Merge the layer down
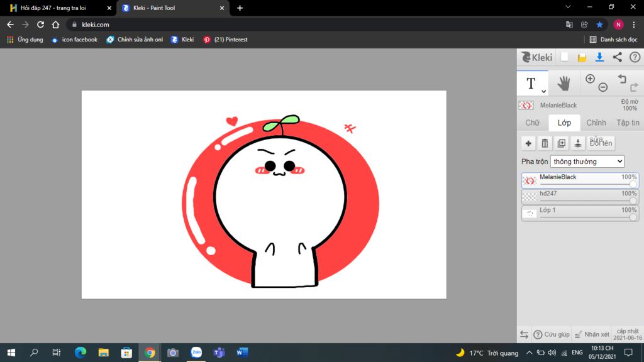Screen dimensions: 644x362 coord(578,143)
